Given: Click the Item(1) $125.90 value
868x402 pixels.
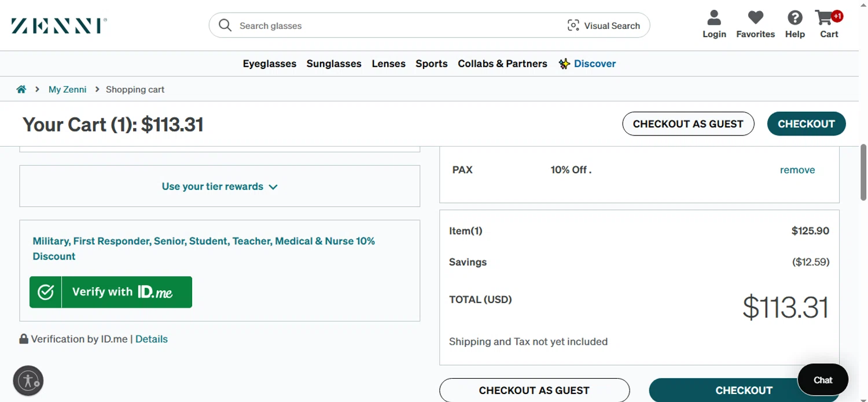Looking at the screenshot, I should [x=810, y=231].
